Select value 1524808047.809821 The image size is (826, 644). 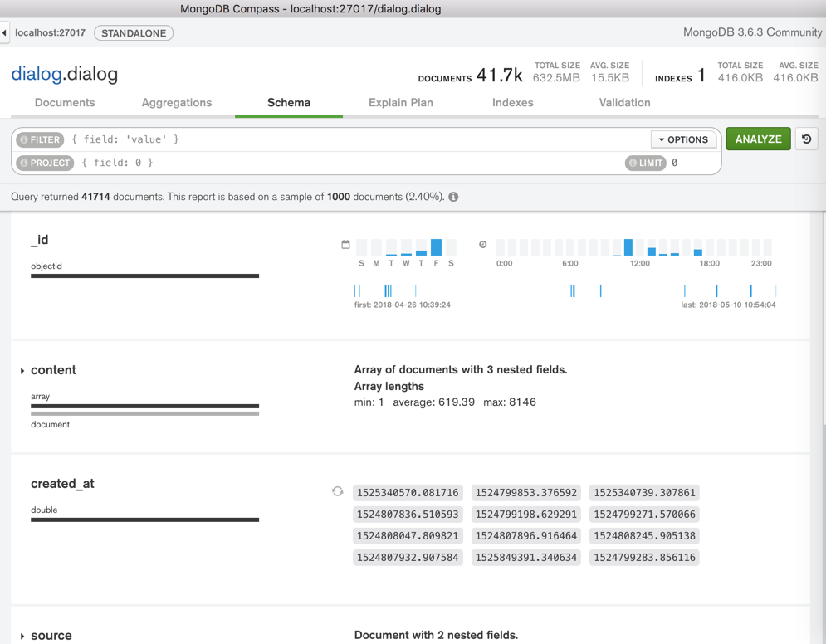(408, 536)
